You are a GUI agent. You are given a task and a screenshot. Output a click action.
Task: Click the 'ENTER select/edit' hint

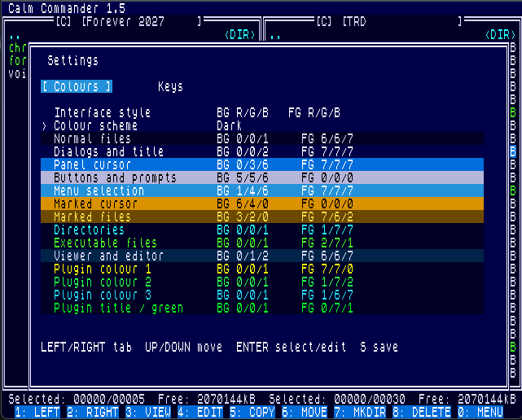292,347
